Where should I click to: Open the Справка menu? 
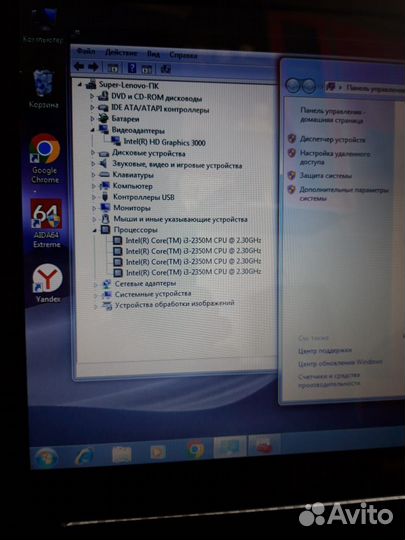[x=183, y=55]
